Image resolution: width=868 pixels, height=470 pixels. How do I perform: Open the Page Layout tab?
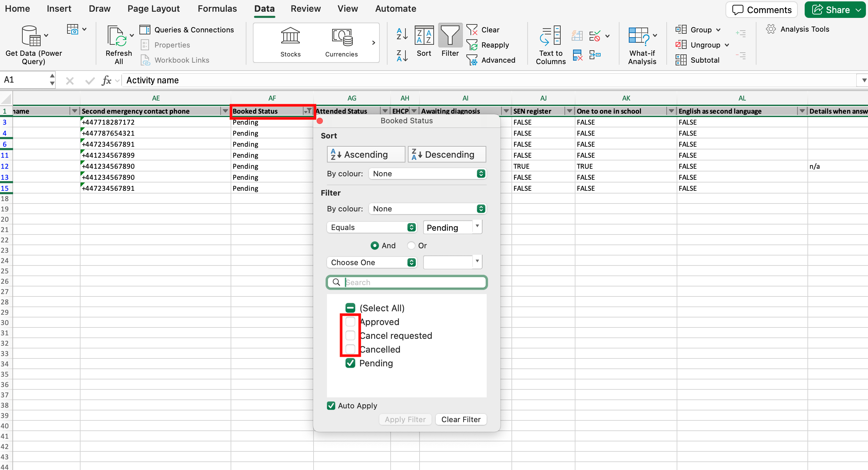click(154, 9)
